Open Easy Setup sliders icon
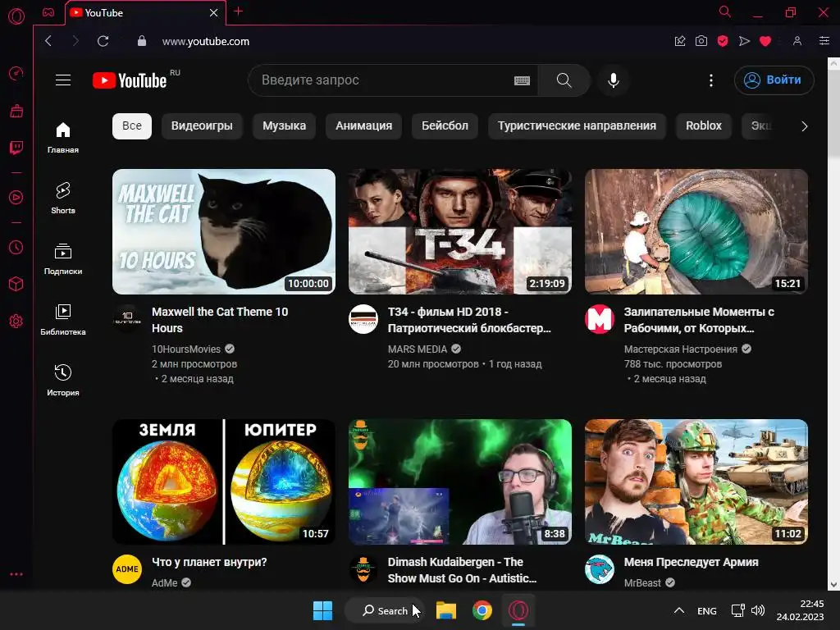Image resolution: width=840 pixels, height=630 pixels. (x=824, y=41)
